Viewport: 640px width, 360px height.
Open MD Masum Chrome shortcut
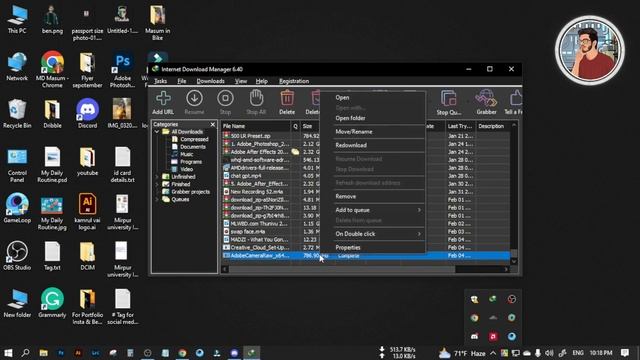point(52,69)
